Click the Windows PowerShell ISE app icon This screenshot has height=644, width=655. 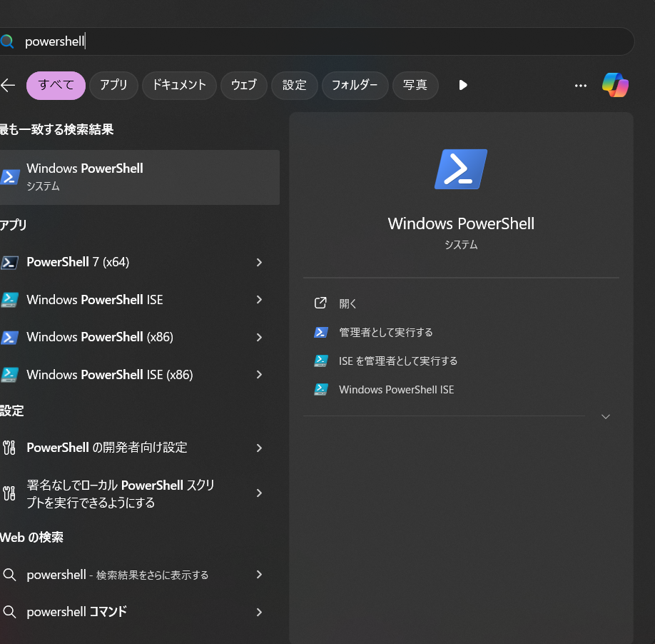(x=9, y=300)
